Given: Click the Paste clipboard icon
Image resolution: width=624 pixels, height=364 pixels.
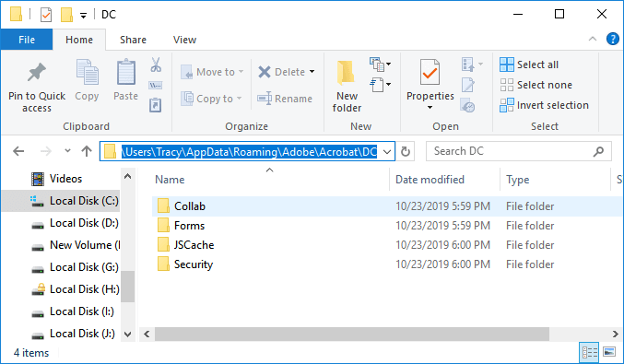Looking at the screenshot, I should pos(125,72).
